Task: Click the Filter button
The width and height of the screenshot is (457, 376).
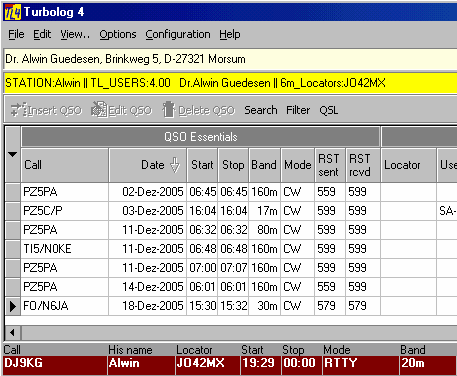Action: (x=298, y=110)
